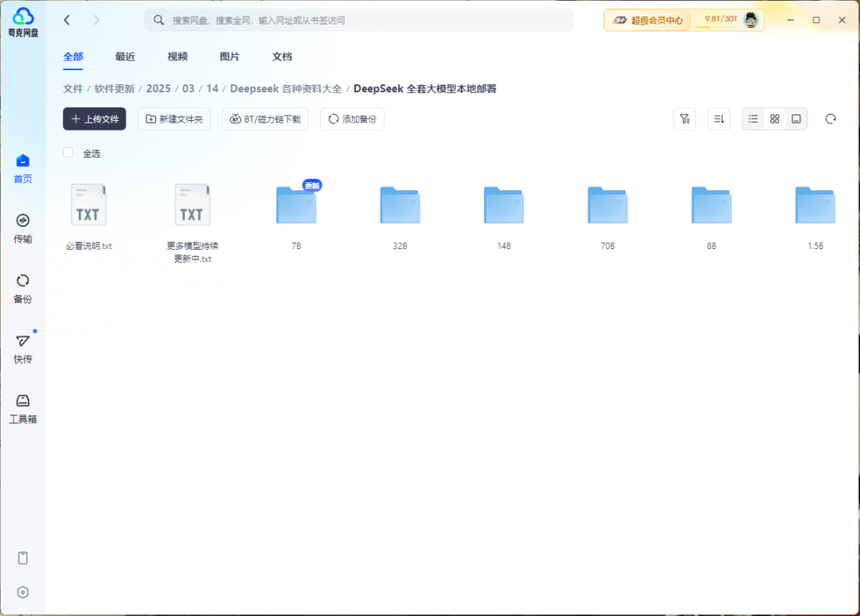Open the 传输 sidebar item
860x616 pixels.
[22, 228]
